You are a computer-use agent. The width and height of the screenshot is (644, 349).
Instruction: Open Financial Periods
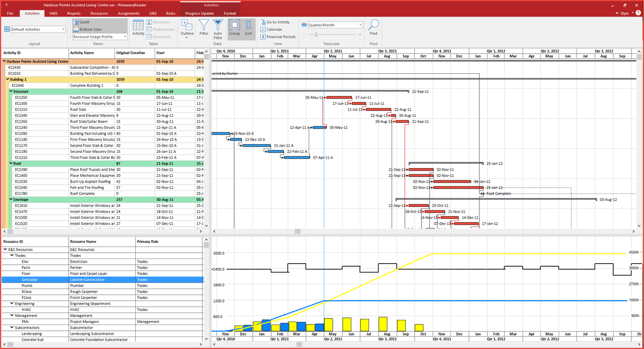(x=278, y=37)
